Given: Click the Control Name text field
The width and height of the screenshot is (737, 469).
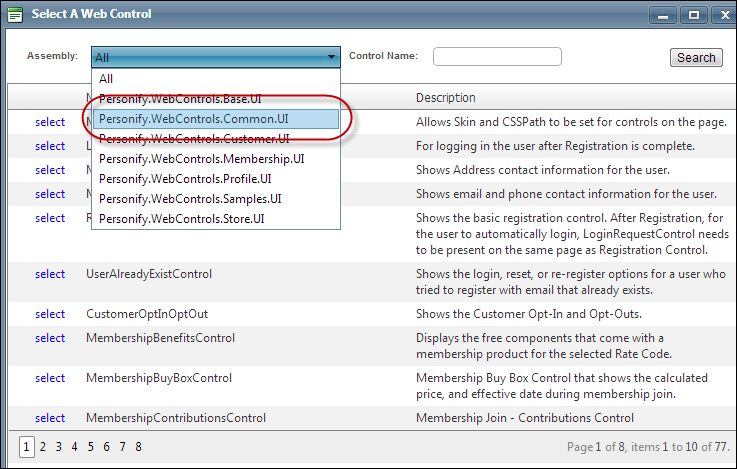Looking at the screenshot, I should click(x=500, y=57).
